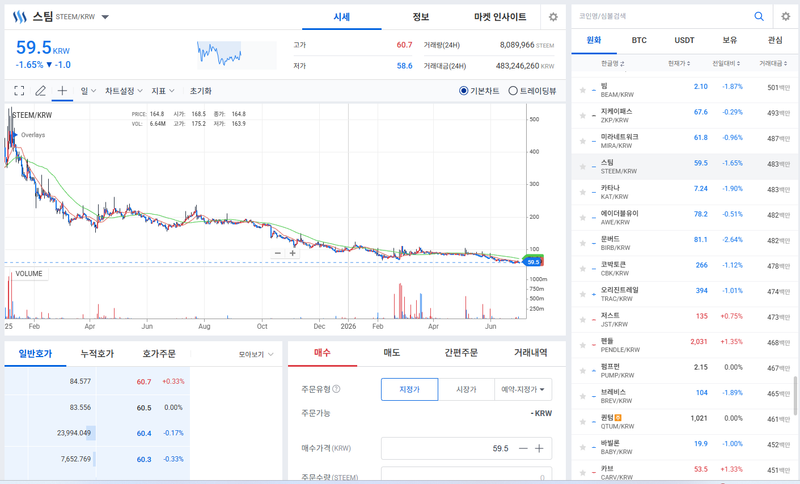Favorite star for CBK/KRW row
Screen dimensions: 800x484
(x=583, y=269)
